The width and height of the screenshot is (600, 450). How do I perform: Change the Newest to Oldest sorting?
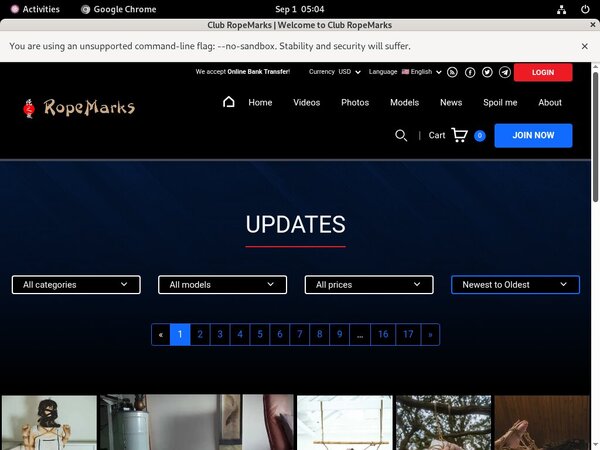tap(515, 285)
